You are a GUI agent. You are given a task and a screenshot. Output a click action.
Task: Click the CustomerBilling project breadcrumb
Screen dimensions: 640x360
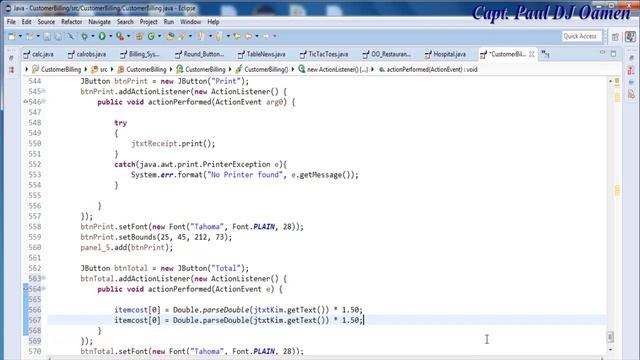57,70
